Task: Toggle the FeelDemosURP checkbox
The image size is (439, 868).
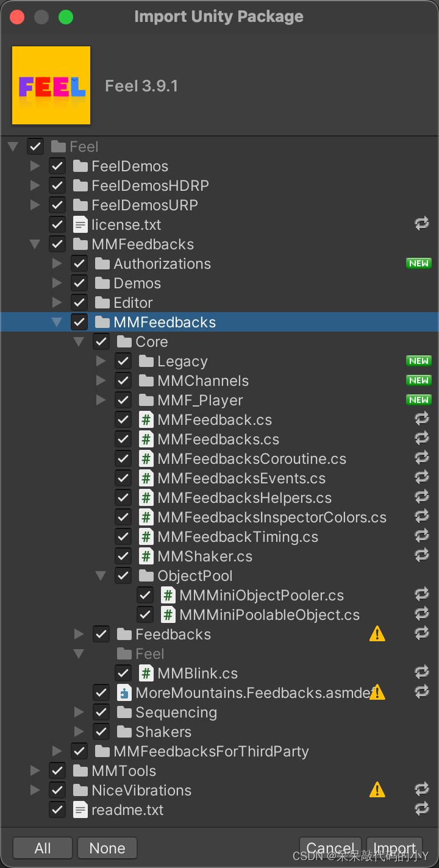Action: pos(57,205)
